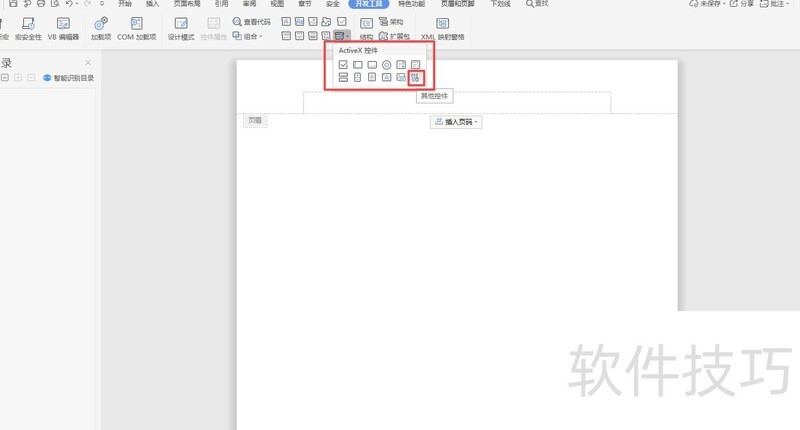Viewport: 800px width, 430px height.
Task: Open the 批注 comments dropdown
Action: [x=774, y=4]
